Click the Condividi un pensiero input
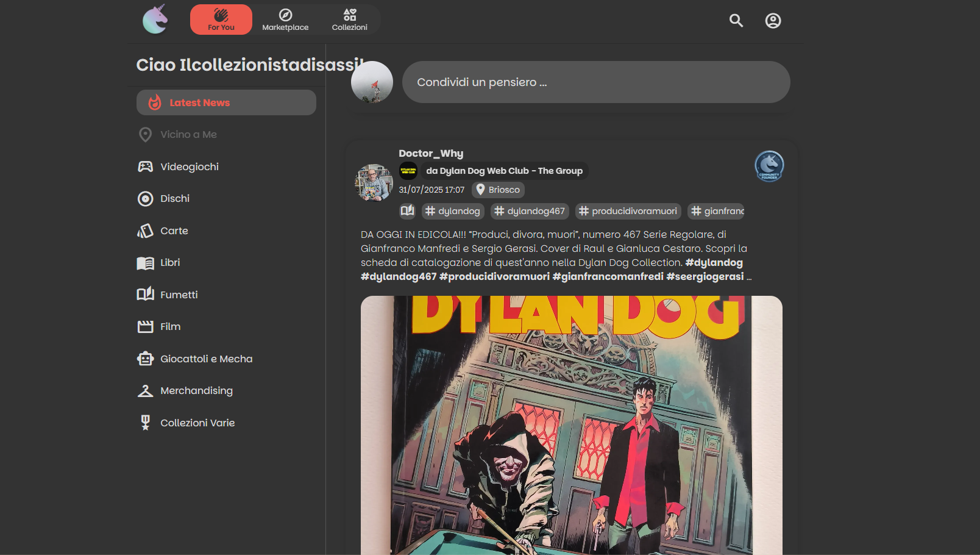980x555 pixels. click(596, 82)
